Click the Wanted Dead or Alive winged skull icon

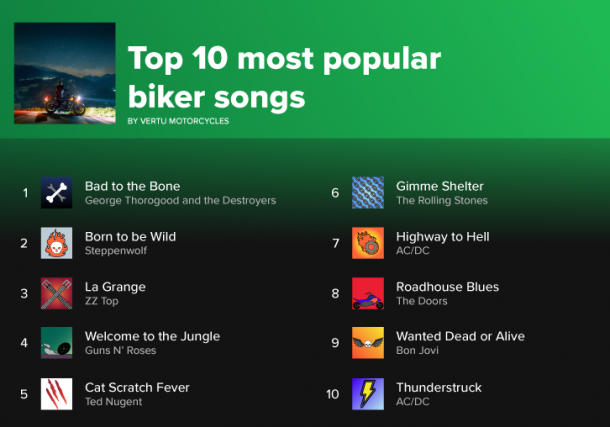368,343
